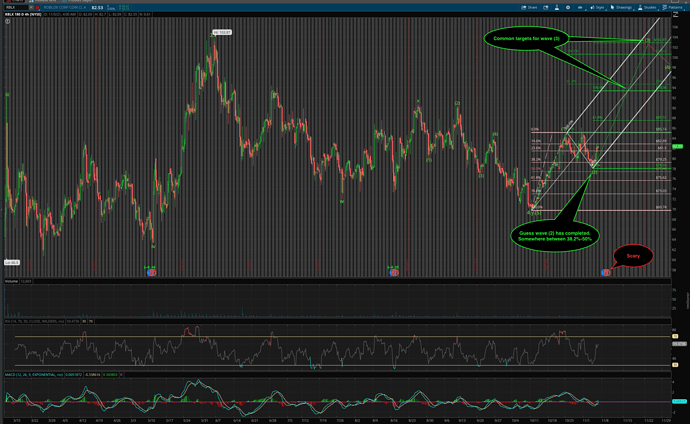Open the Patterns menu

click(674, 5)
